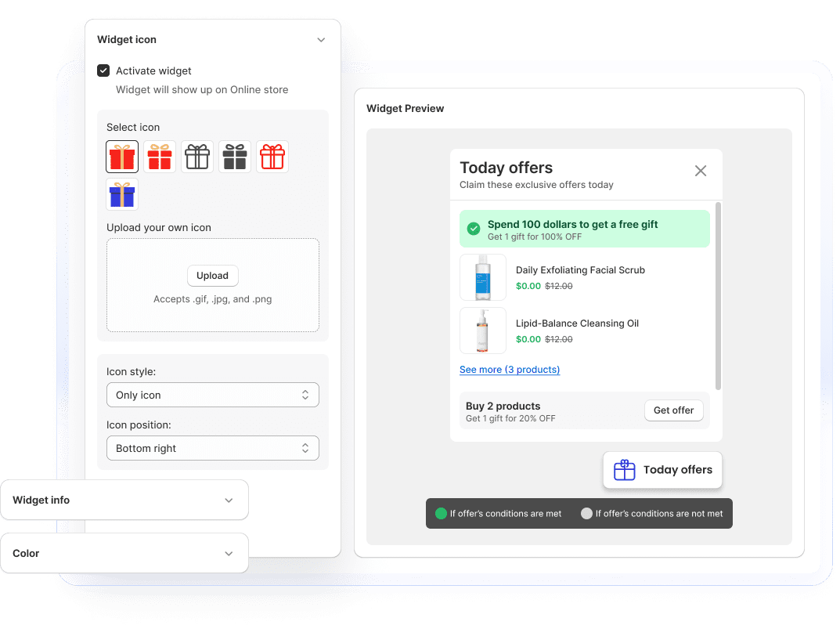Click the Daily Exfoliating Facial Scrub thumbnail
The height and width of the screenshot is (636, 840).
click(482, 277)
